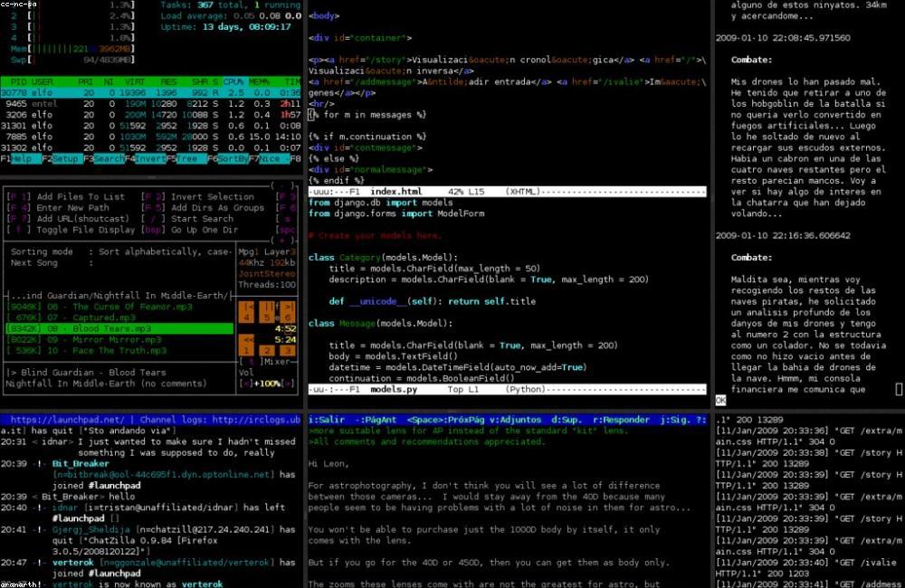Open htop F6 SortBy menu
The image size is (905, 588).
[x=228, y=158]
